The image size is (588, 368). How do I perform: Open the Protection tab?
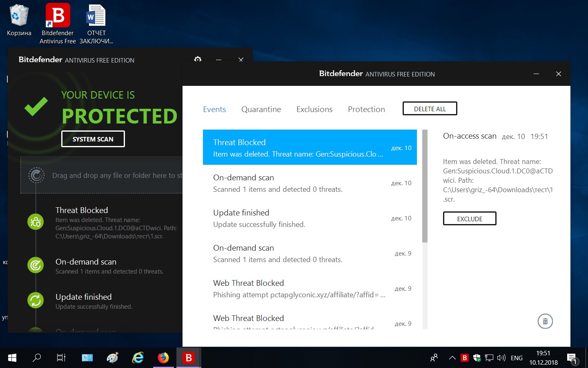point(366,109)
